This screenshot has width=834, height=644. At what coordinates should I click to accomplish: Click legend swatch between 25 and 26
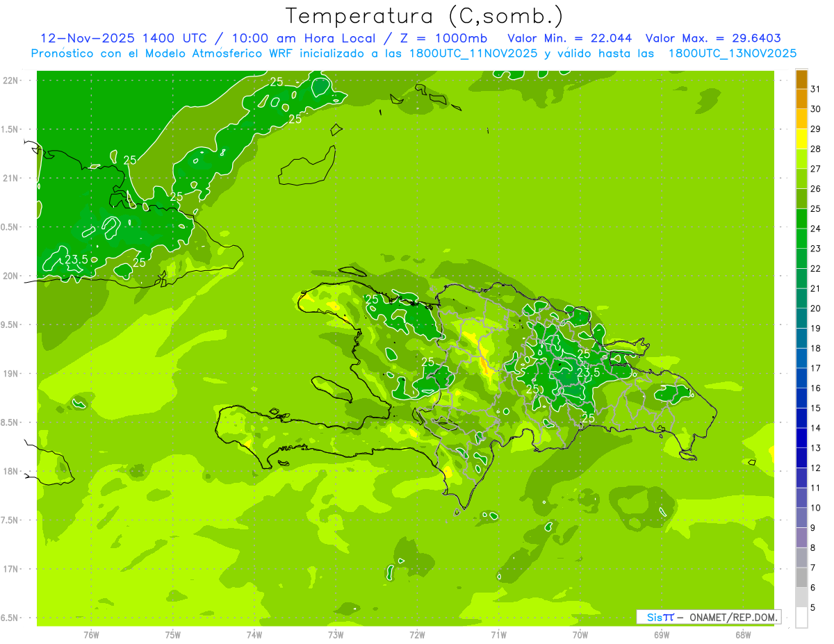(801, 199)
